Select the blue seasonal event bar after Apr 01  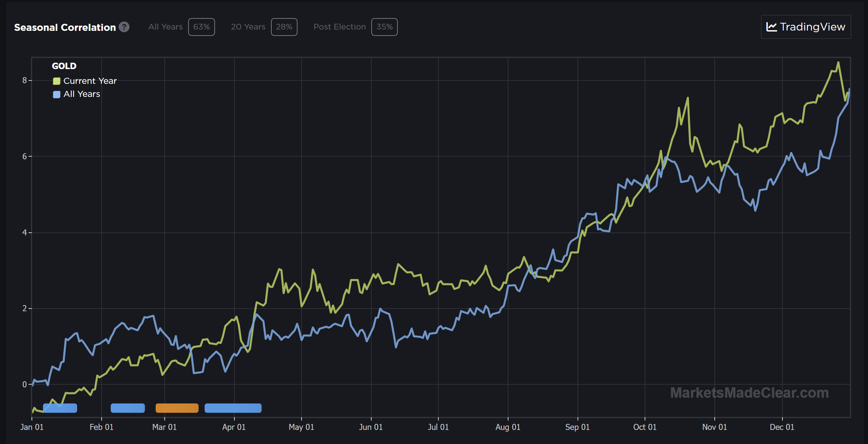(233, 408)
